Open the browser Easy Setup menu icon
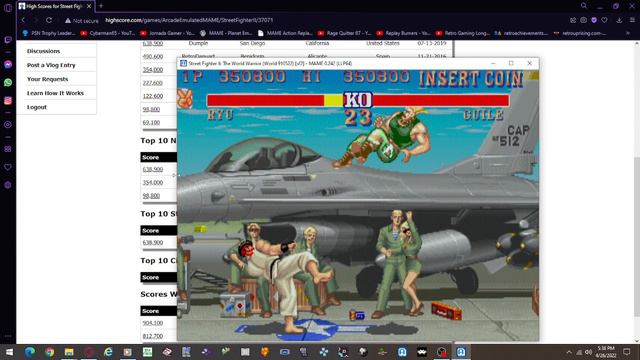 (x=632, y=20)
